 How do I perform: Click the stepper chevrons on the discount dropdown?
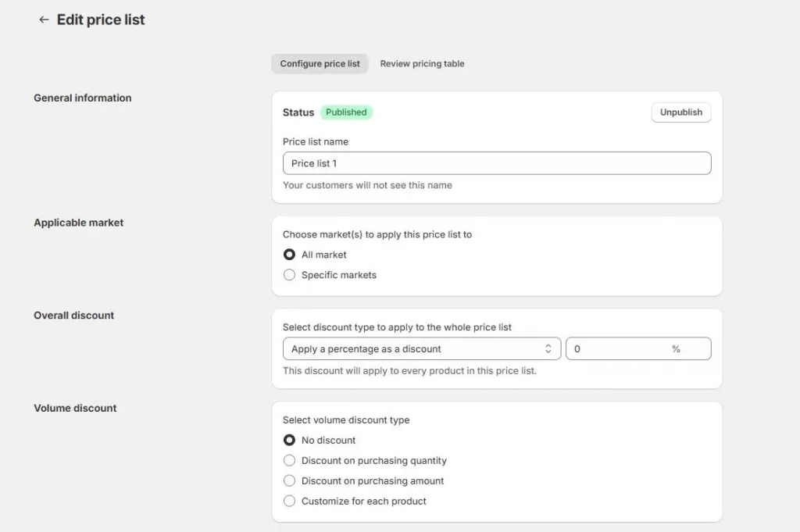(x=549, y=348)
